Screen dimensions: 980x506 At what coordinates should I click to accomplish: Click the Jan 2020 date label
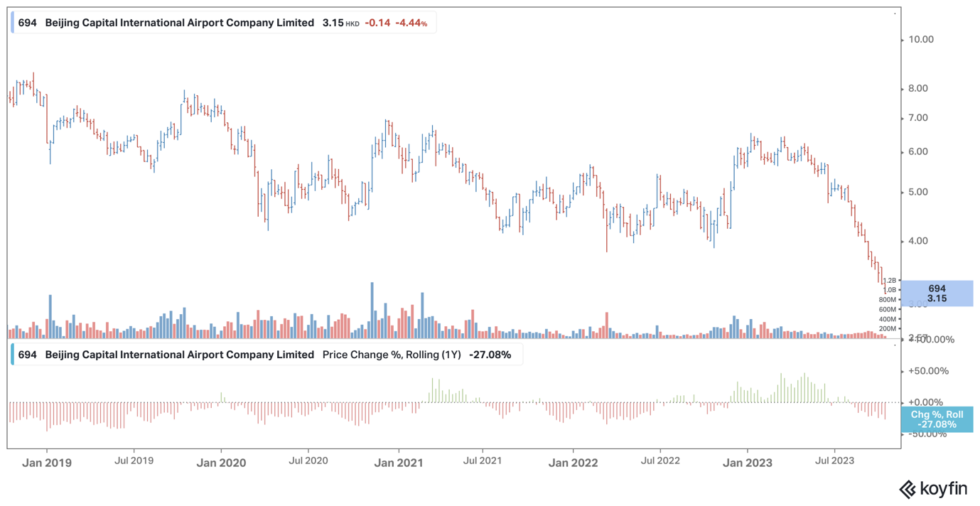tap(221, 463)
